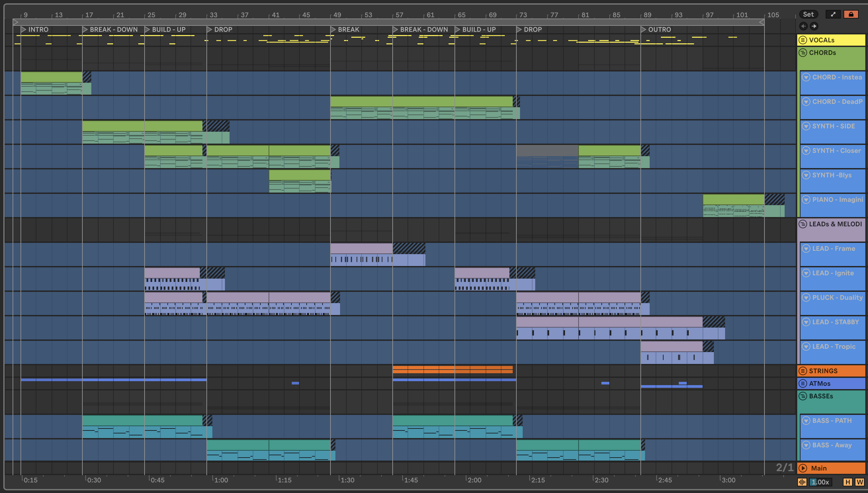Collapse the VOCALs group track
Image resolution: width=868 pixels, height=493 pixels.
click(803, 40)
